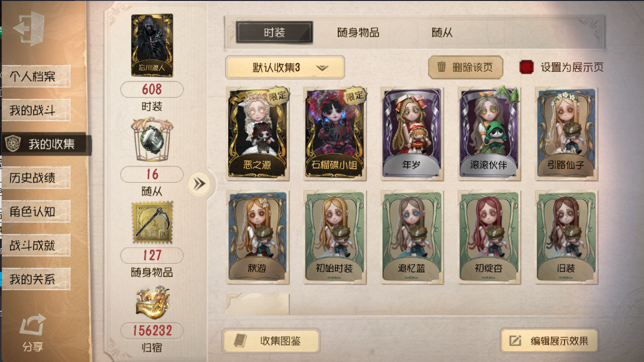Choose the 初绽杏 costume card
The height and width of the screenshot is (362, 644).
point(489,237)
